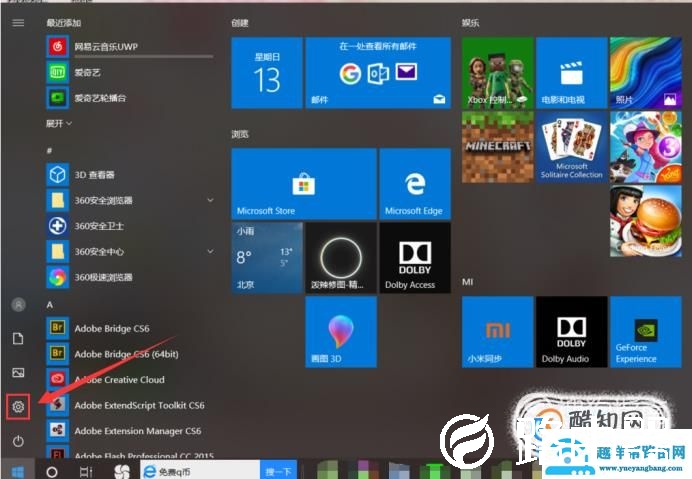Expand the hamburger menu at top
692x479 pixels.
pos(18,23)
